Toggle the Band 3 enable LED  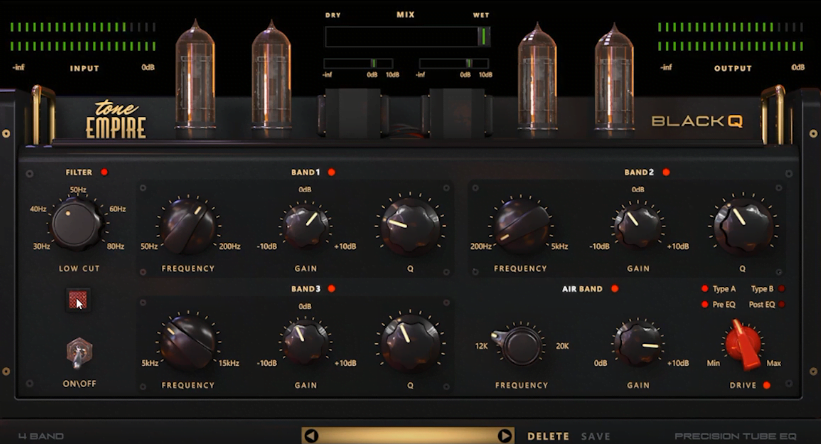point(331,288)
